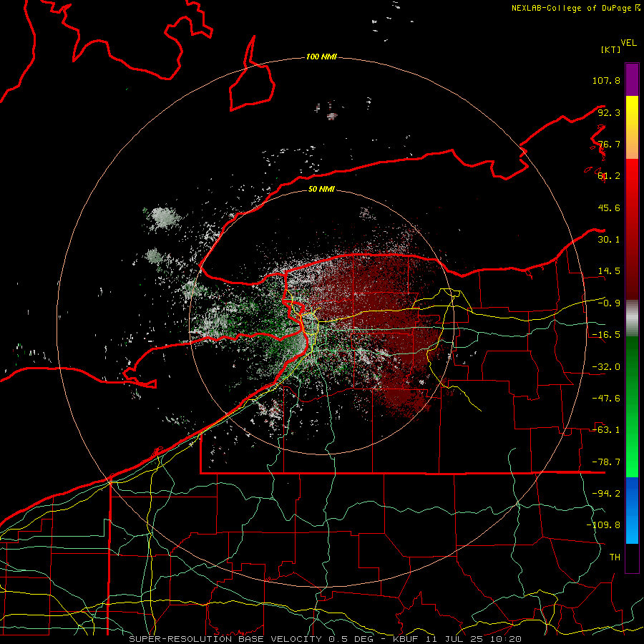The height and width of the screenshot is (644, 644).
Task: Click the [KT] units label
Action: 610,49
